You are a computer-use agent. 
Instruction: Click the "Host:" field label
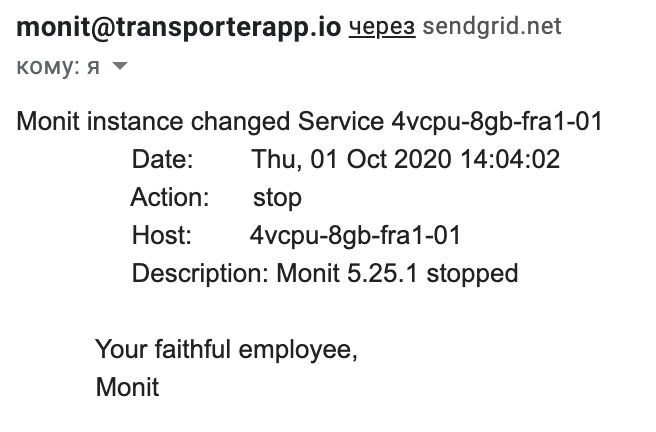(161, 235)
